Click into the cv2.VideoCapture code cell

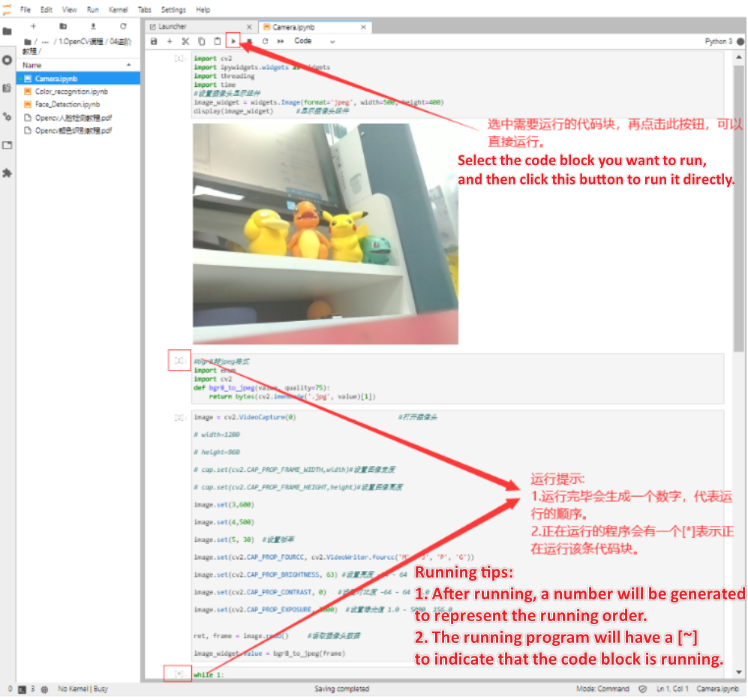(458, 536)
